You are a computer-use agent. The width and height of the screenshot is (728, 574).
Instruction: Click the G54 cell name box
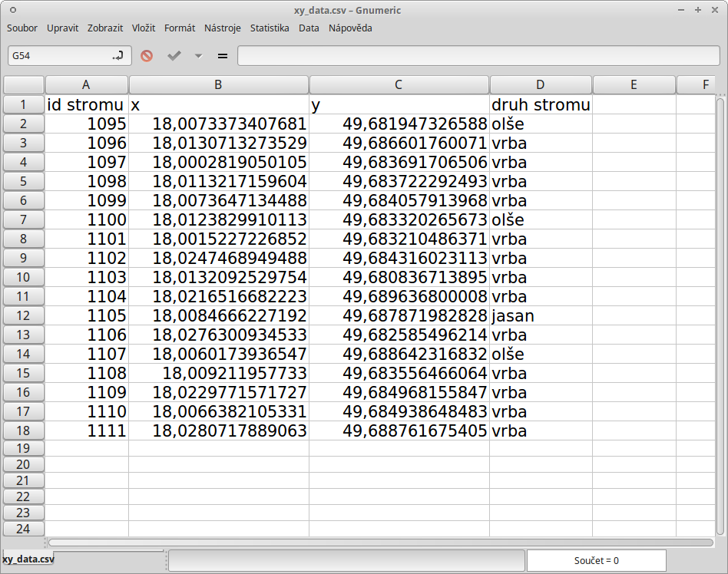tap(70, 56)
